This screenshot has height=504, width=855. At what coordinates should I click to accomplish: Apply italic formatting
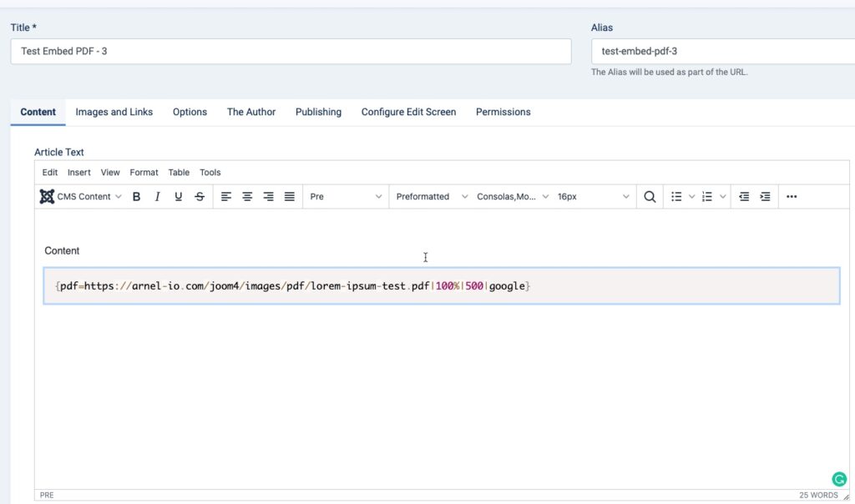point(158,197)
